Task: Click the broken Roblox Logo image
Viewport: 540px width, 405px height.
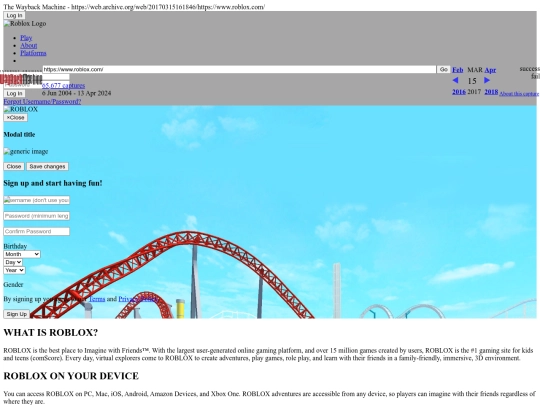Action: pos(25,23)
